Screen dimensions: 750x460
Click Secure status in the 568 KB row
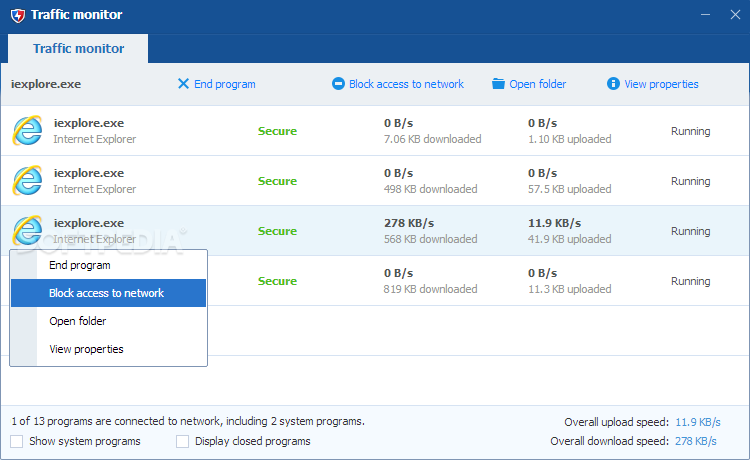277,231
